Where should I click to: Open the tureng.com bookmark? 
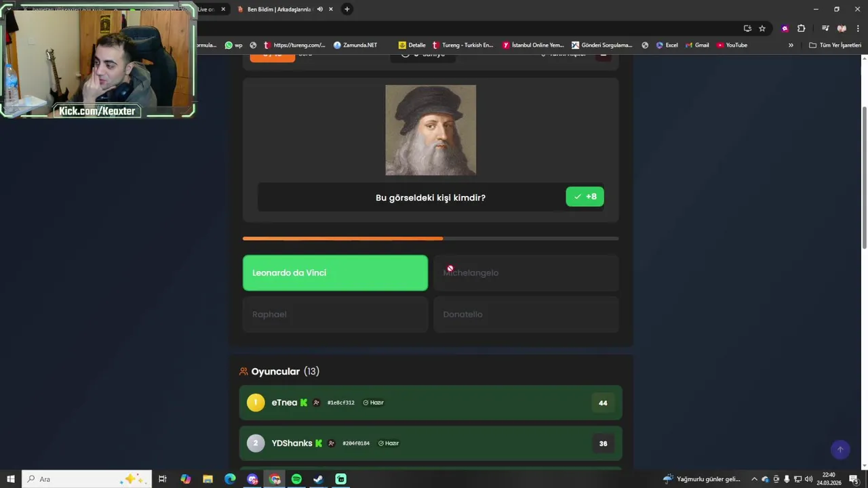294,45
